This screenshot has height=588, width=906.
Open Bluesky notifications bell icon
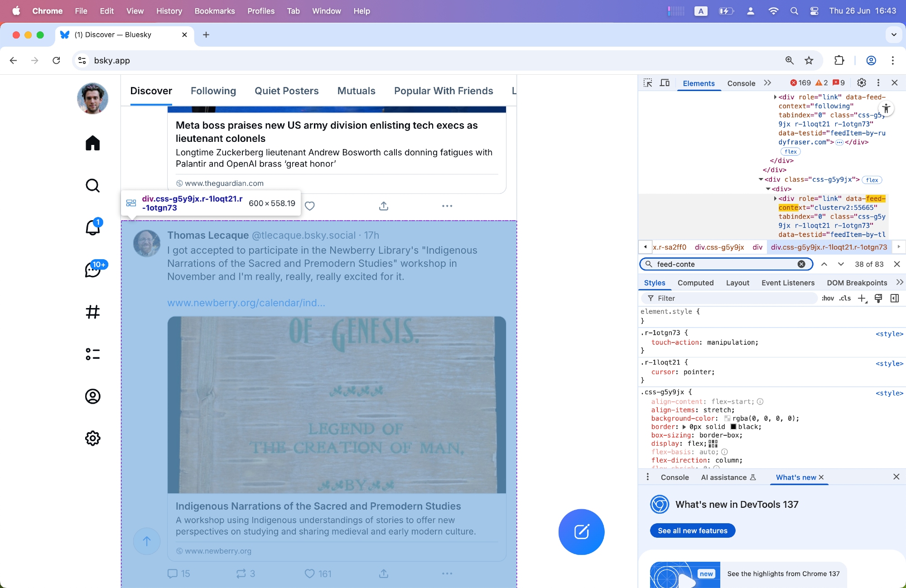coord(92,227)
